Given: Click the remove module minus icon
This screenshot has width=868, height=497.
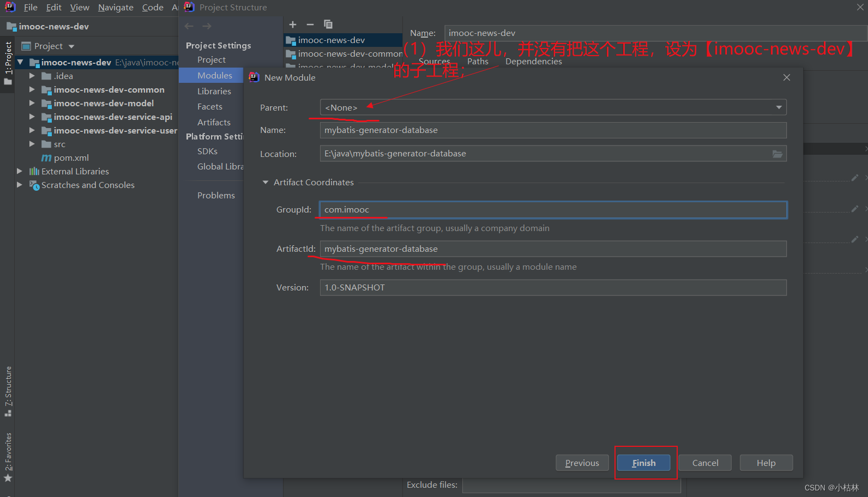Looking at the screenshot, I should coord(310,25).
